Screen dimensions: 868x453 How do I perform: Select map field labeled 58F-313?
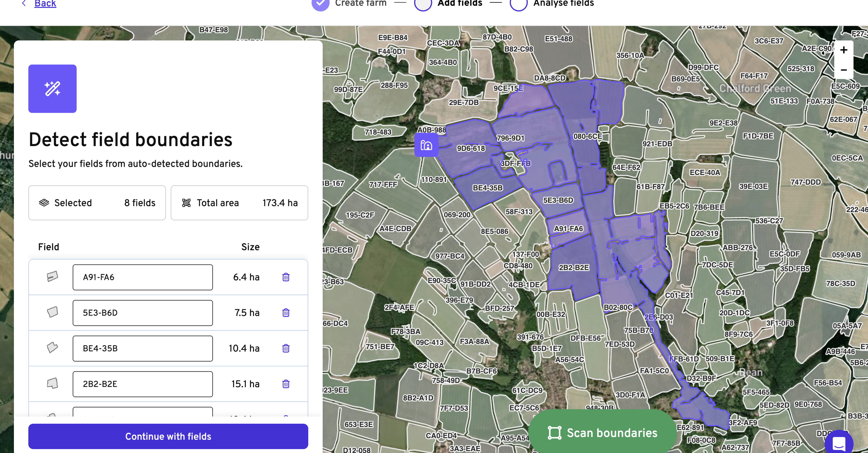click(x=519, y=212)
